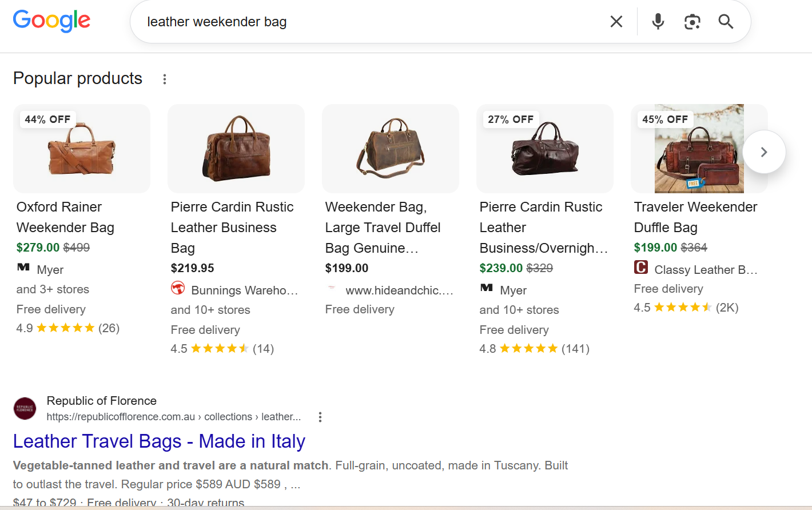Click the $239.00 price
Viewport: 812px width, 510px height.
pyautogui.click(x=501, y=268)
